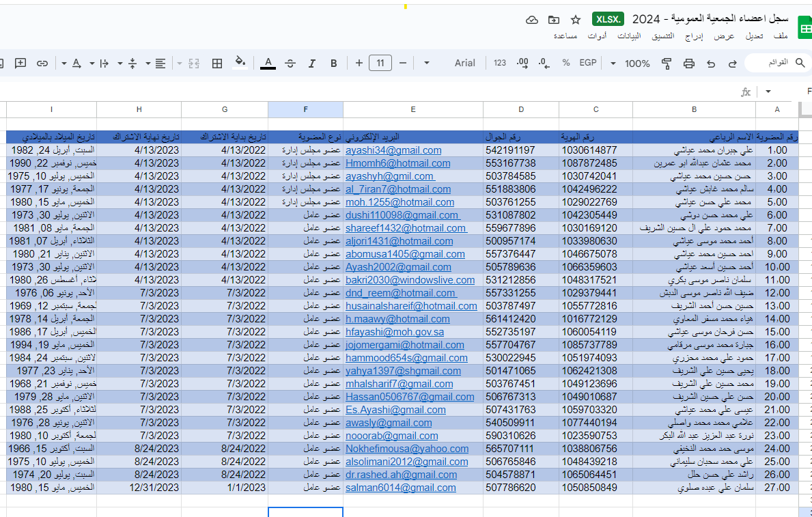Click the insert link chain icon
This screenshot has width=812, height=517.
pyautogui.click(x=42, y=64)
